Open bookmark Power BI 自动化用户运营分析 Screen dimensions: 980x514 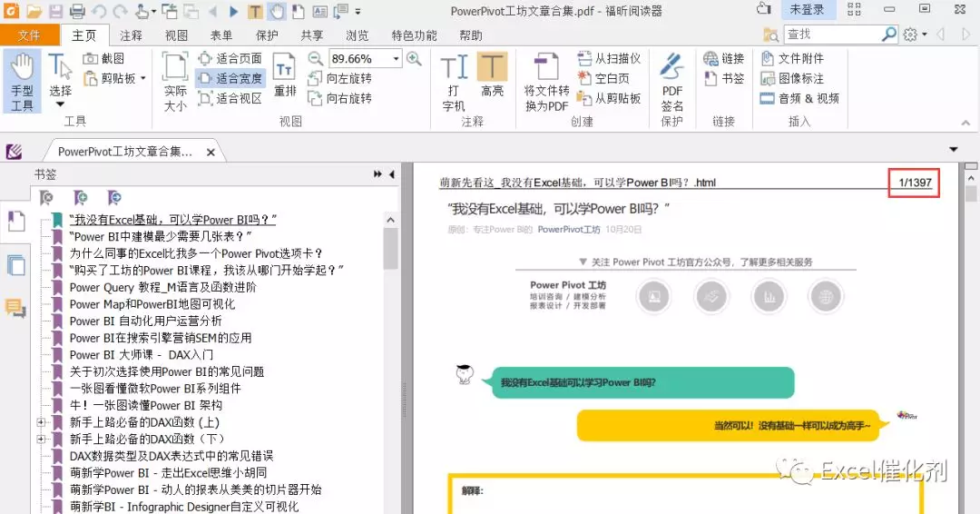pos(145,321)
